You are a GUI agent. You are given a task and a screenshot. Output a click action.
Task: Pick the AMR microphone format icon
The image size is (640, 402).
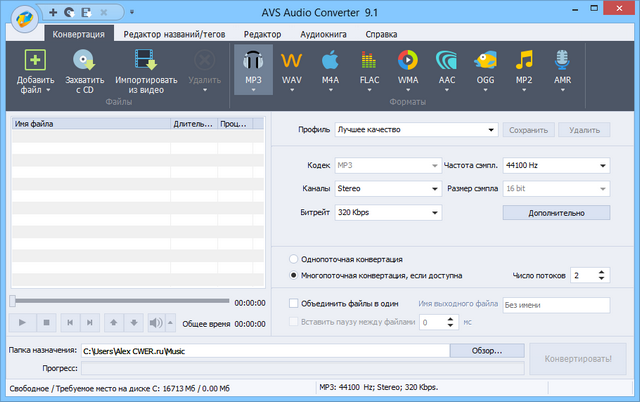[x=562, y=63]
